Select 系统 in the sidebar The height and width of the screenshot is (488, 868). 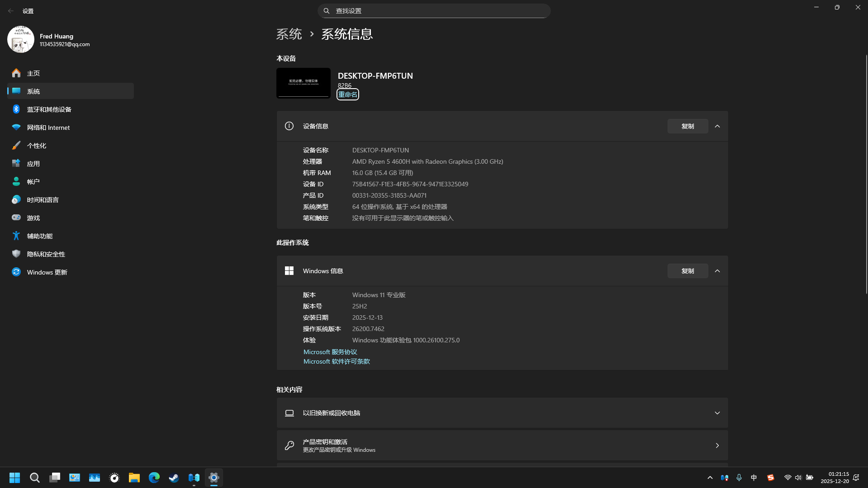coord(71,91)
